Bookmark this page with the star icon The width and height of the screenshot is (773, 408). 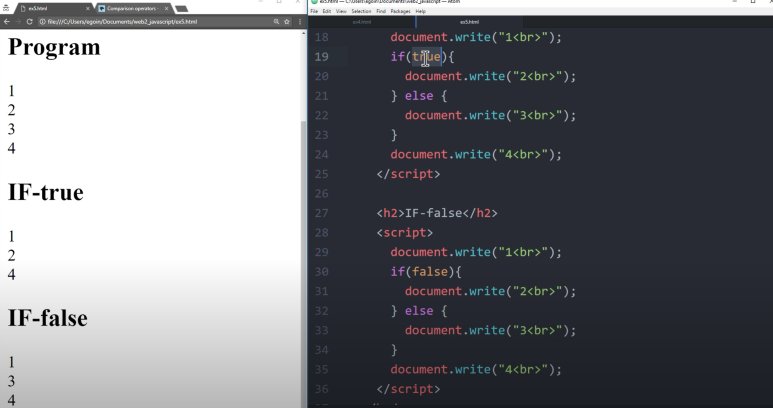pyautogui.click(x=287, y=22)
